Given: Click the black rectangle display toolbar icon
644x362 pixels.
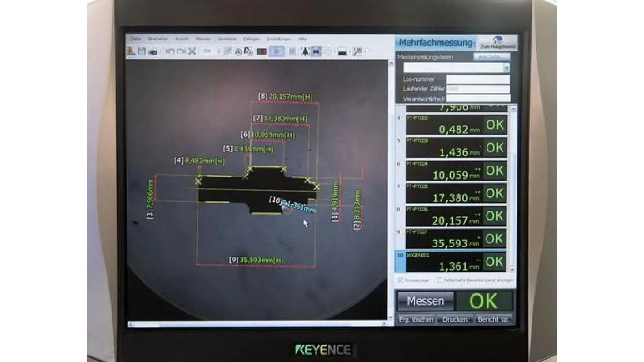Looking at the screenshot, I should [x=342, y=52].
